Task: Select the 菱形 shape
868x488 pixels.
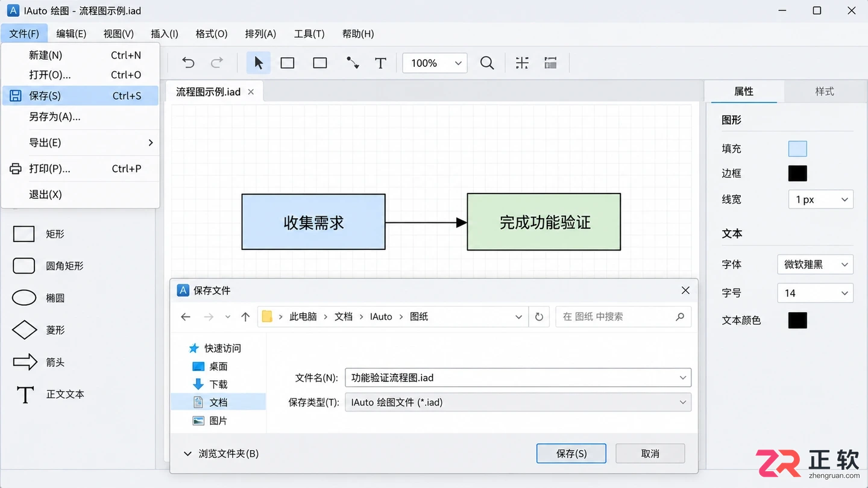Action: pyautogui.click(x=39, y=330)
